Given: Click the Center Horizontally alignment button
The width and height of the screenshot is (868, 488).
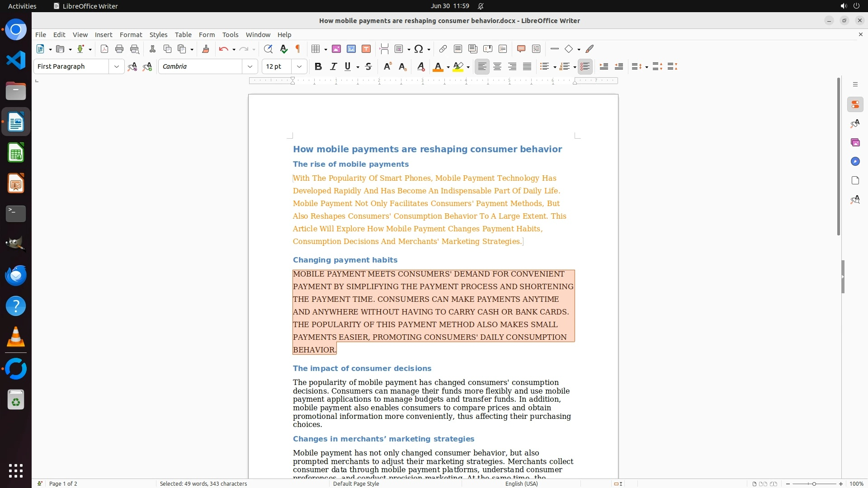Looking at the screenshot, I should point(497,66).
